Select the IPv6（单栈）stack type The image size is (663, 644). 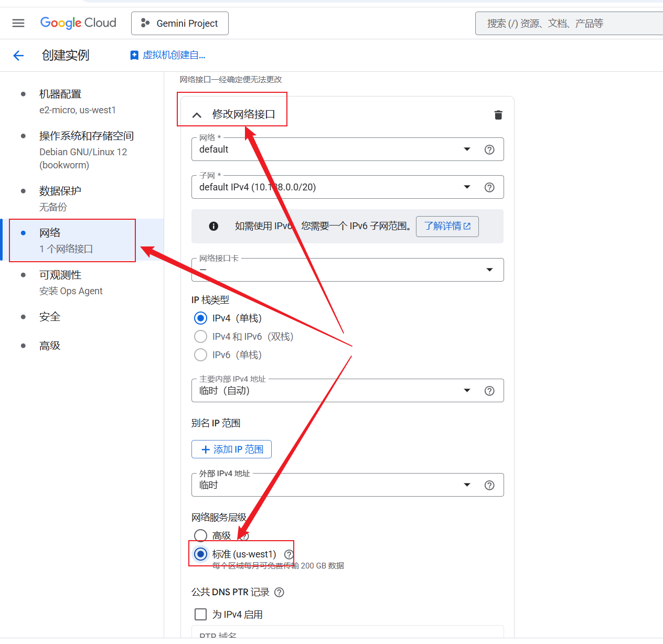click(x=200, y=355)
